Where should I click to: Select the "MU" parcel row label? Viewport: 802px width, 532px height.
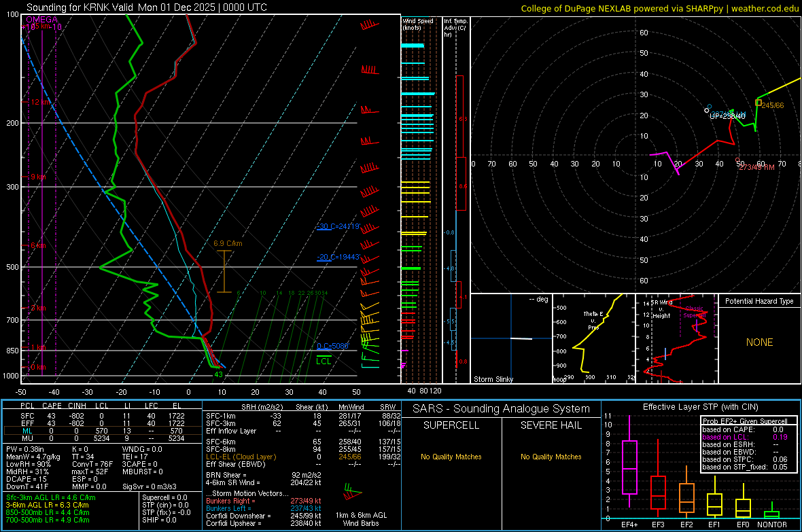[x=27, y=438]
